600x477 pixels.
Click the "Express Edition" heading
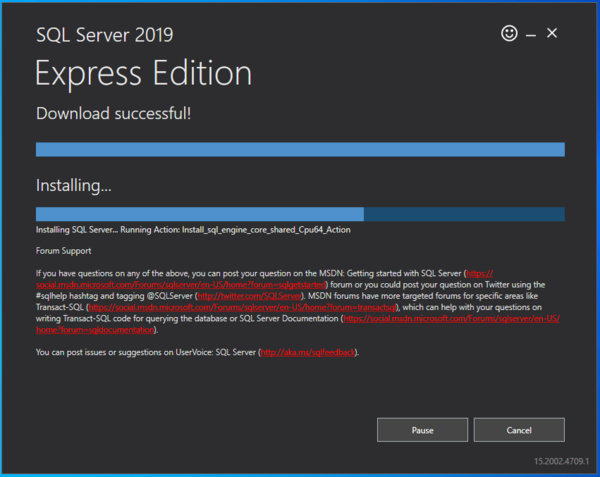point(144,74)
